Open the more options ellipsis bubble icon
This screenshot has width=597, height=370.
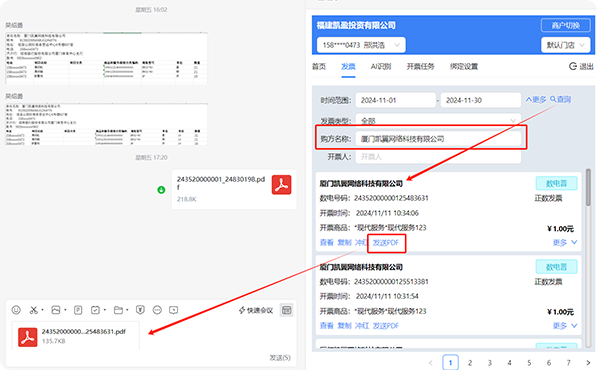(x=157, y=310)
